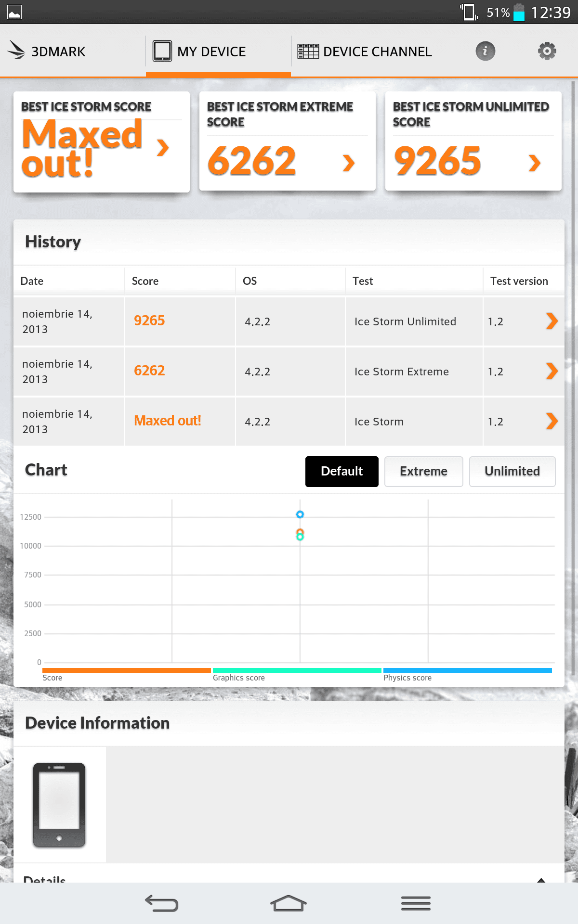The image size is (578, 924).
Task: Tap the screenshot notification icon in status bar
Action: (x=14, y=12)
